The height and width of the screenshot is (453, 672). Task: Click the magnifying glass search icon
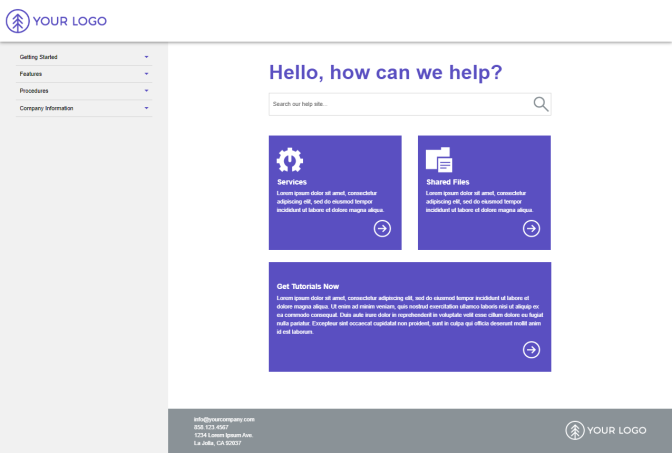point(540,104)
